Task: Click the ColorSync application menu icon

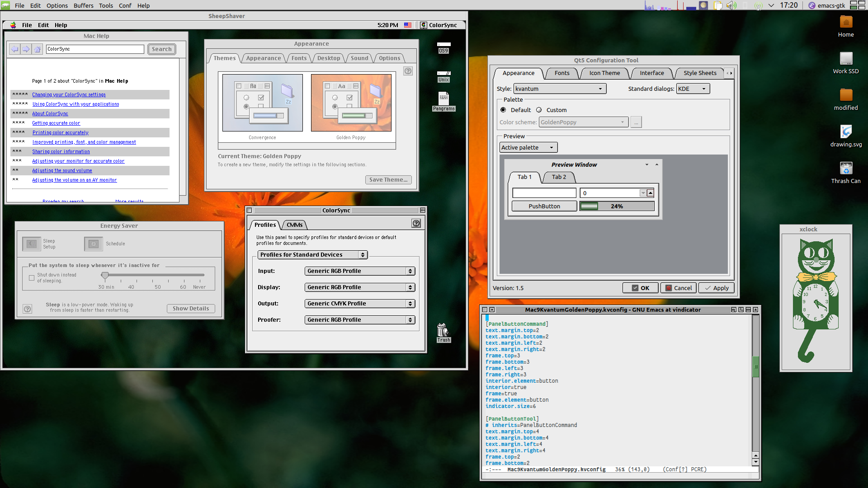Action: [439, 25]
